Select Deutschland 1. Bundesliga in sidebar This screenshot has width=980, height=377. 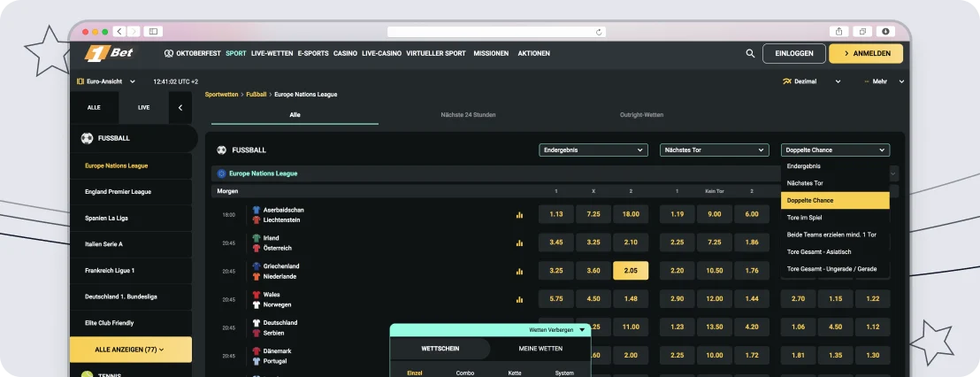coord(131,297)
